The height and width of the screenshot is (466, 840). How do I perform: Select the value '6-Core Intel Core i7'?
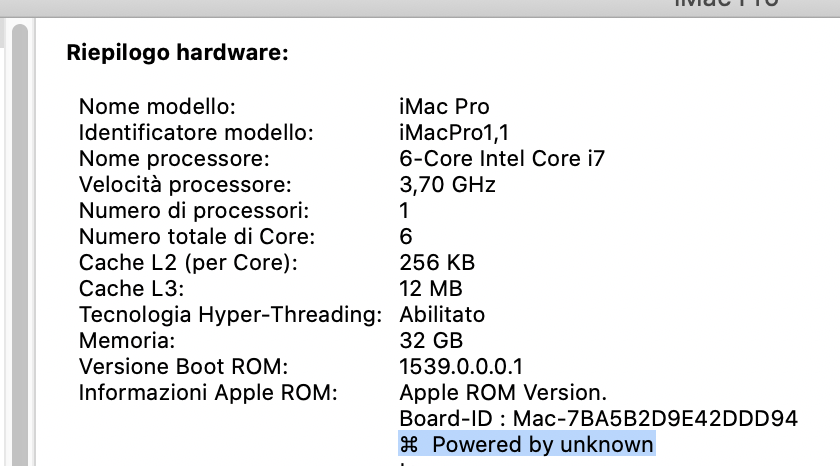point(502,159)
